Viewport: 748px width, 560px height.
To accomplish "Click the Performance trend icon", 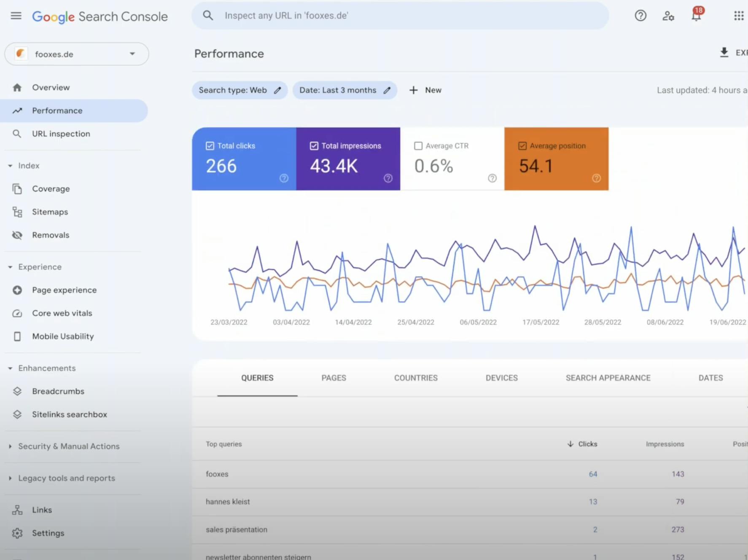I will pyautogui.click(x=17, y=111).
